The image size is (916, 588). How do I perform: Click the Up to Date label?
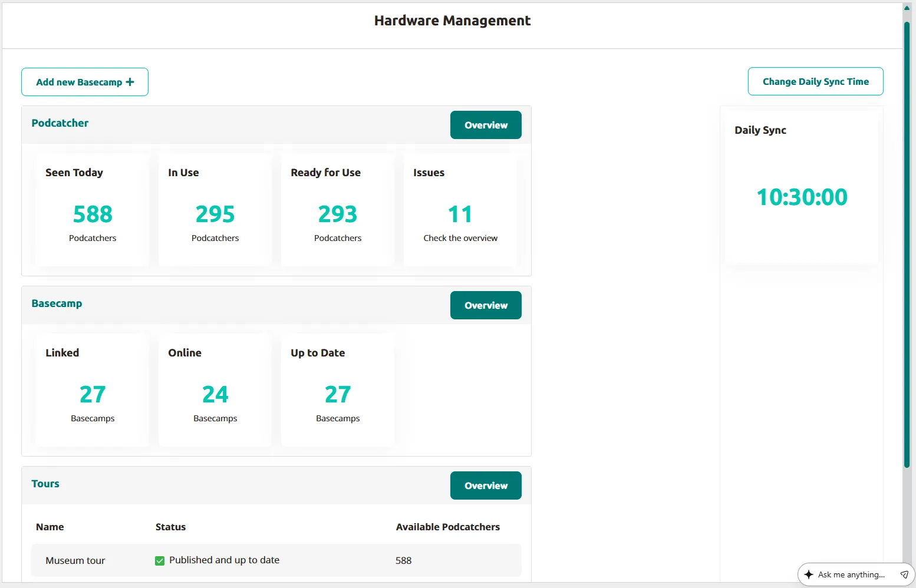tap(318, 352)
